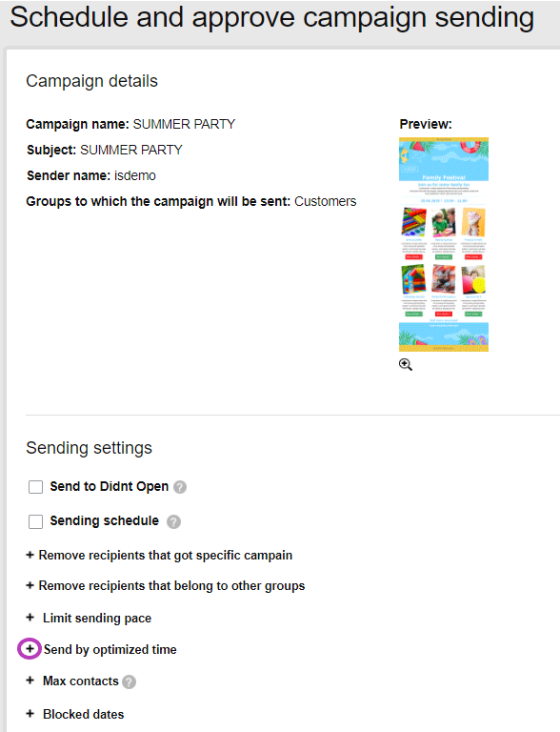
Task: Expand the Send by optimized time label
Action: point(110,649)
